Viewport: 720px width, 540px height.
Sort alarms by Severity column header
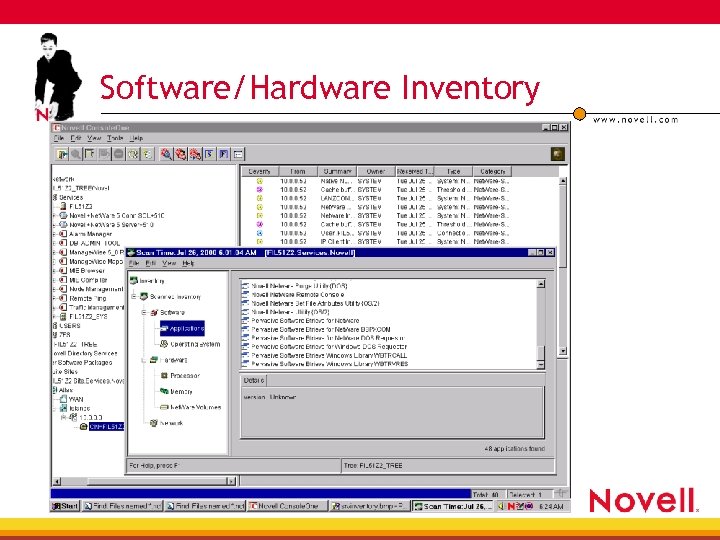pos(259,171)
